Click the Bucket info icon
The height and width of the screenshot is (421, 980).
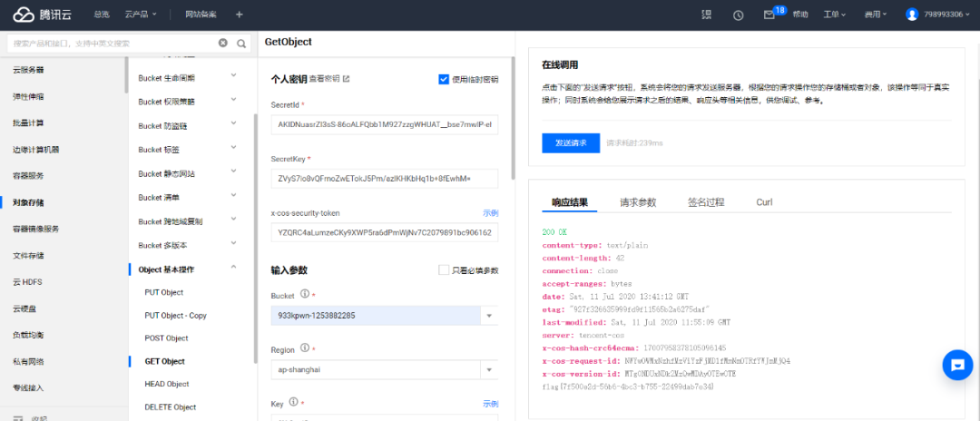305,294
